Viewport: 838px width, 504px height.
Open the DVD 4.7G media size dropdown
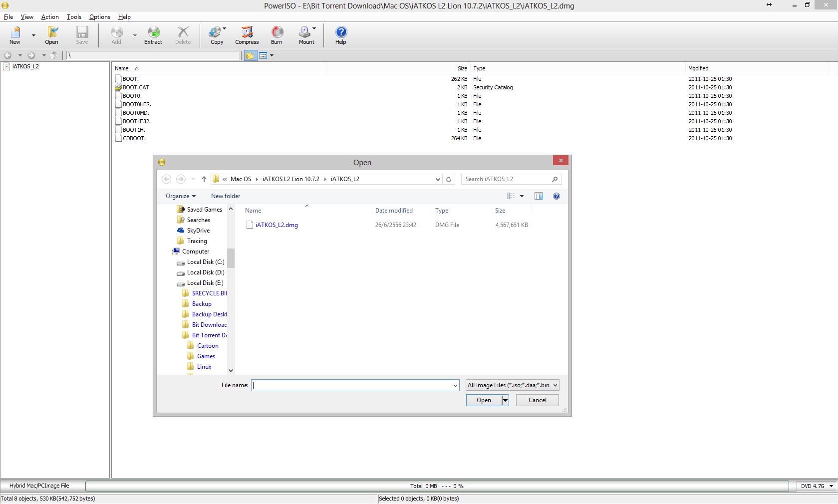click(832, 486)
